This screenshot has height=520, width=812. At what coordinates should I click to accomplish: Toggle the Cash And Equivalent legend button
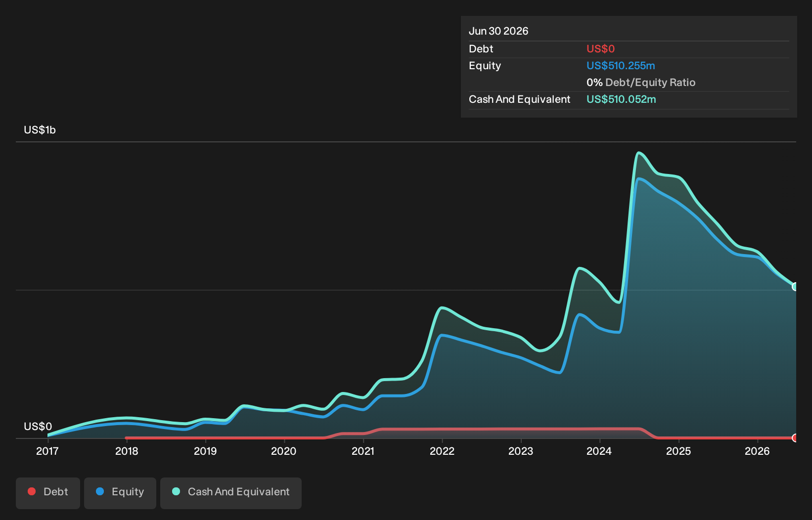231,493
